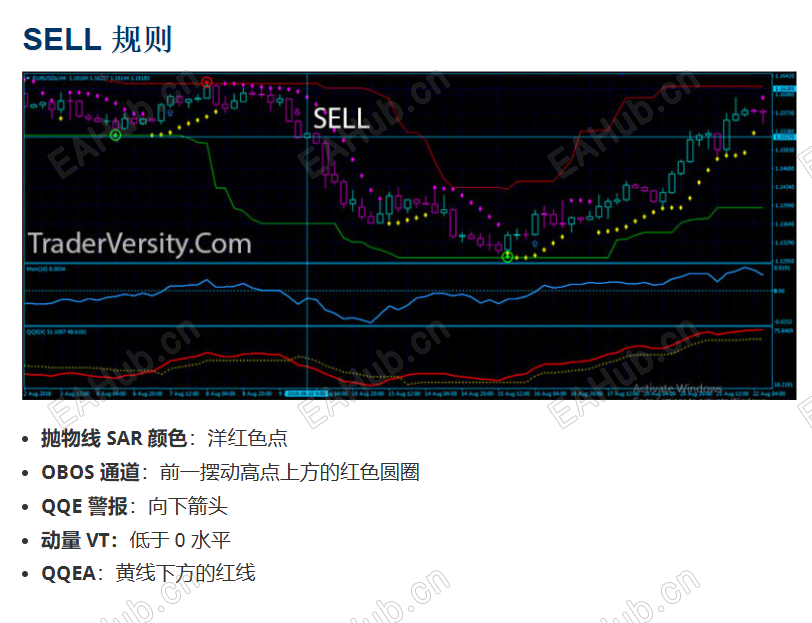The image size is (812, 623).
Task: Click the green circle marker at chart bottom low
Action: click(x=508, y=257)
